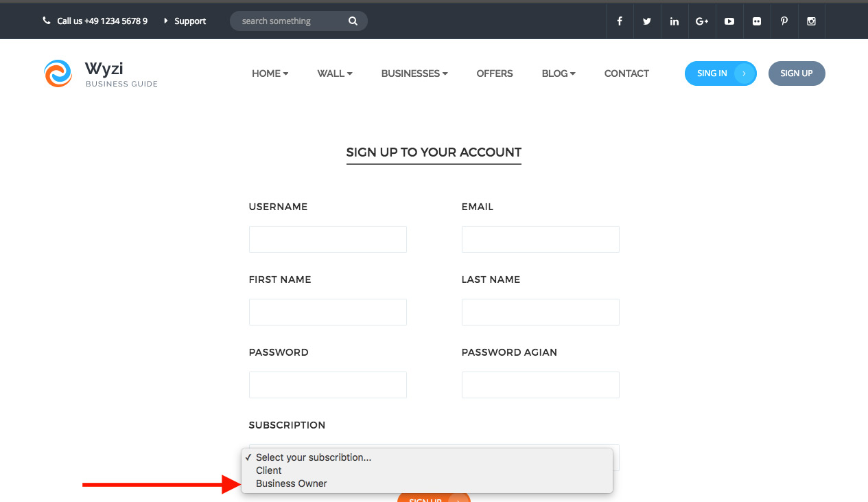
Task: Choose Client from the subscription list
Action: (x=269, y=470)
